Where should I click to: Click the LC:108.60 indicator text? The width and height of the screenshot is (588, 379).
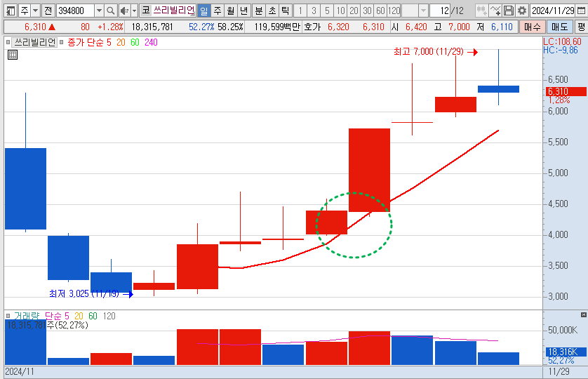tap(562, 41)
